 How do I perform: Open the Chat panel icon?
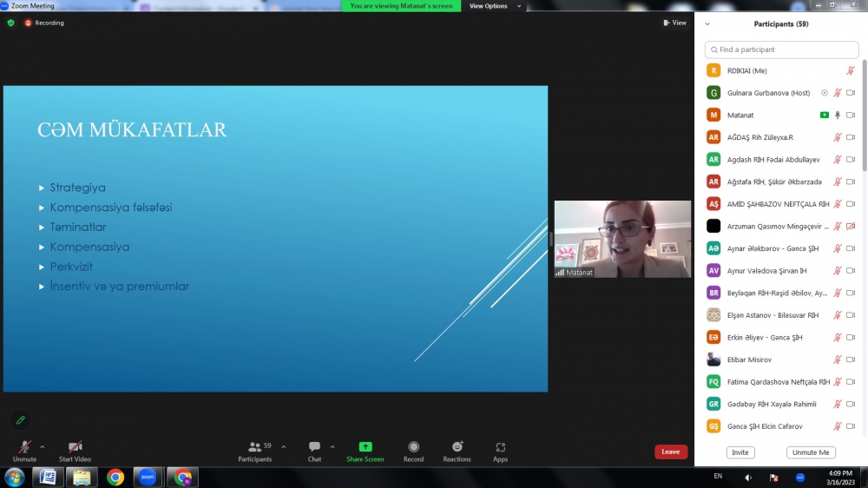314,447
